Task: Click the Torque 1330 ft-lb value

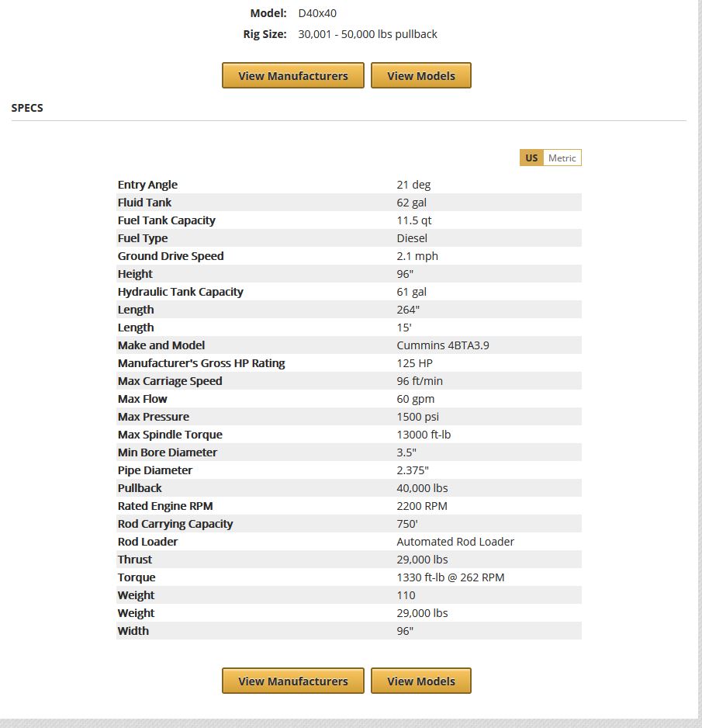Action: click(x=450, y=577)
